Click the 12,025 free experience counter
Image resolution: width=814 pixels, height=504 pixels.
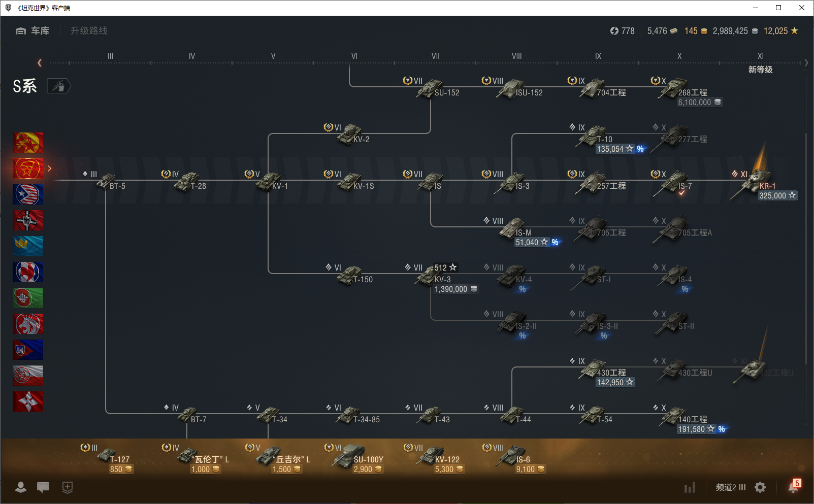pos(780,31)
